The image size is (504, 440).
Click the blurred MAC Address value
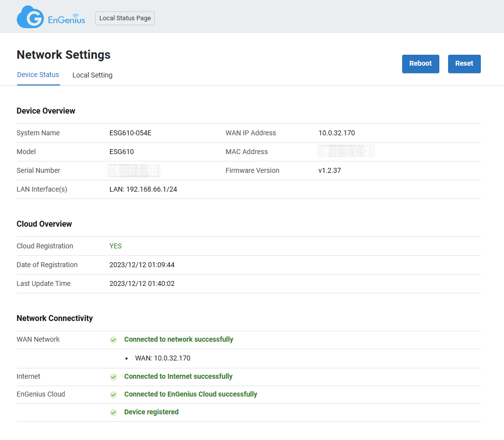(x=346, y=151)
